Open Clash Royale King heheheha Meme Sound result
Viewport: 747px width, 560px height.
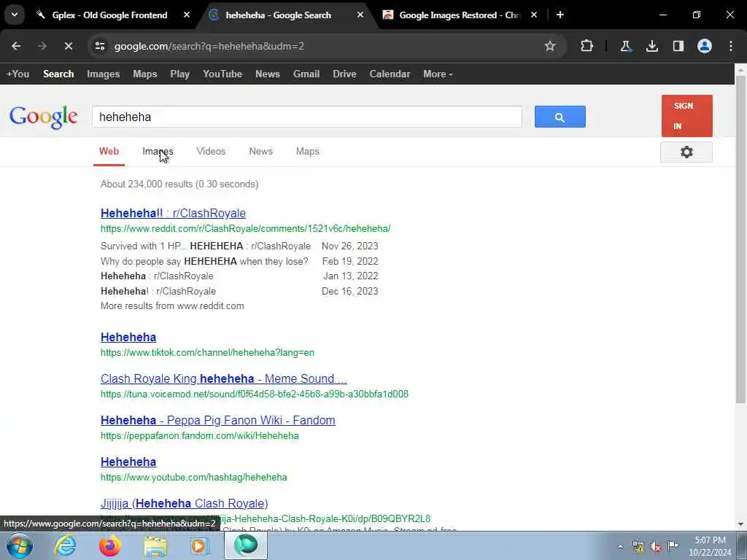(223, 379)
